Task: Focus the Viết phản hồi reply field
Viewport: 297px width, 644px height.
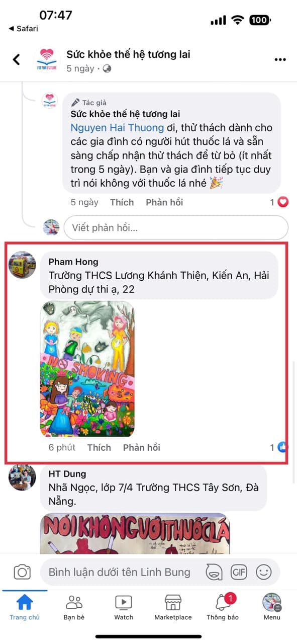Action: pos(176,228)
